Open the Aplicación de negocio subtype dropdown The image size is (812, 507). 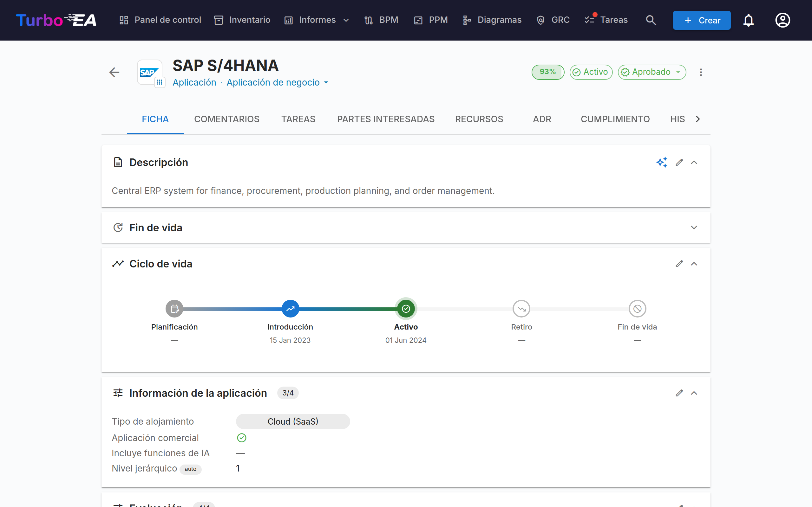pyautogui.click(x=278, y=82)
